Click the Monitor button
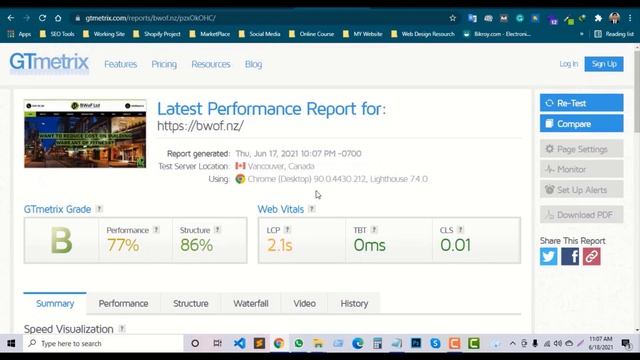Screen dimensions: 640x360 tap(582, 169)
